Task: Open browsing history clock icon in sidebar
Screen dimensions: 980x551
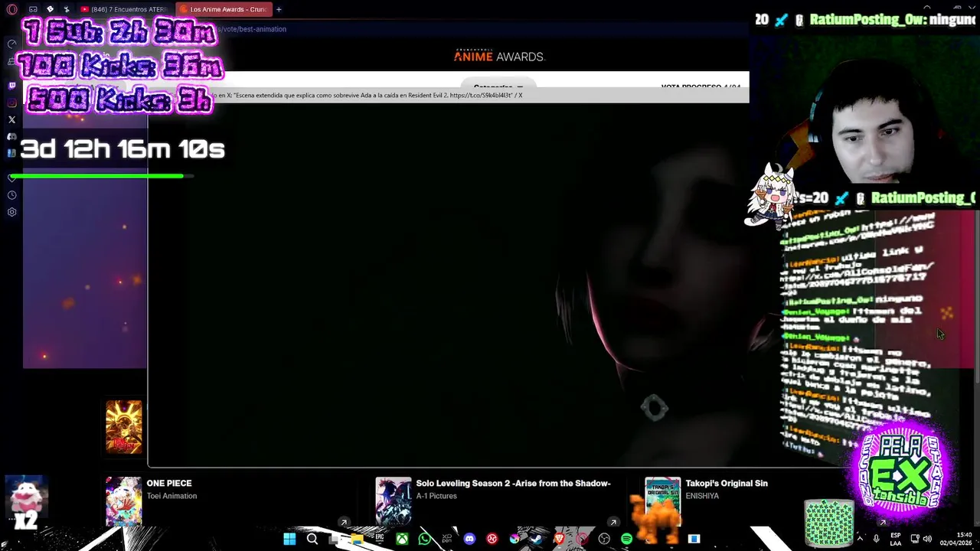Action: 11,195
